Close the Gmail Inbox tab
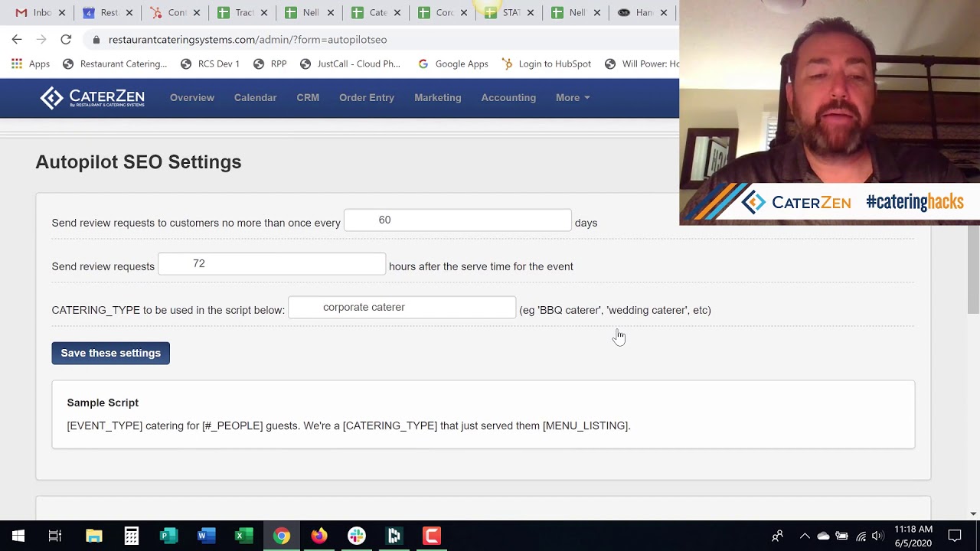This screenshot has height=551, width=980. click(62, 12)
